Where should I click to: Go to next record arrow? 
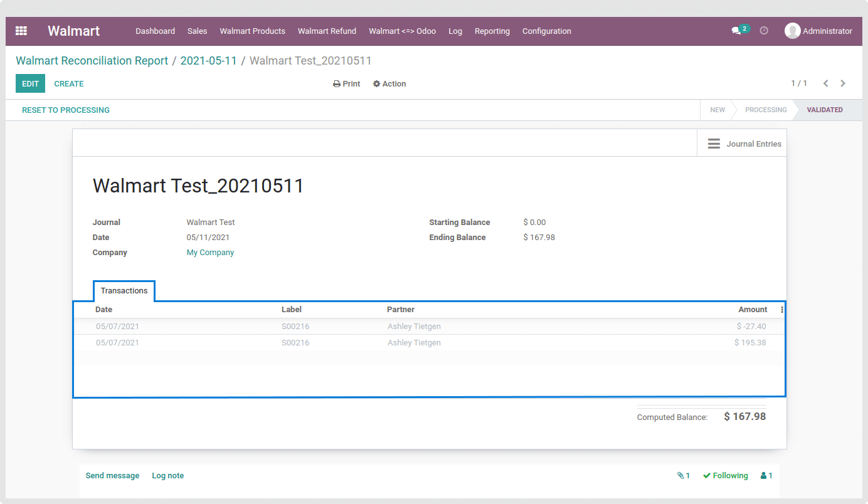coord(843,83)
